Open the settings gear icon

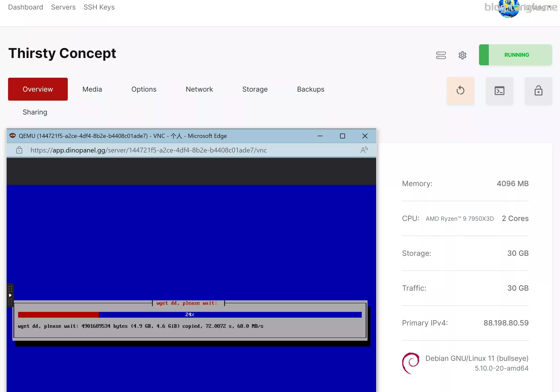click(x=462, y=55)
